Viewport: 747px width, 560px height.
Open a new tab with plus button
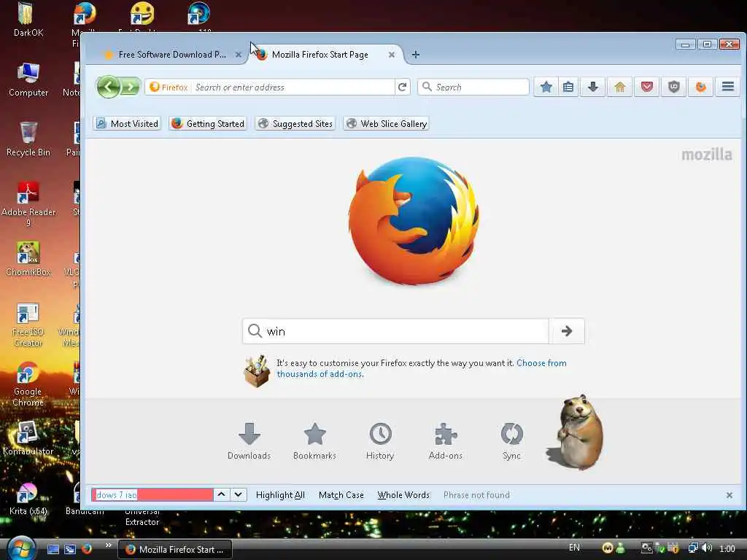415,55
